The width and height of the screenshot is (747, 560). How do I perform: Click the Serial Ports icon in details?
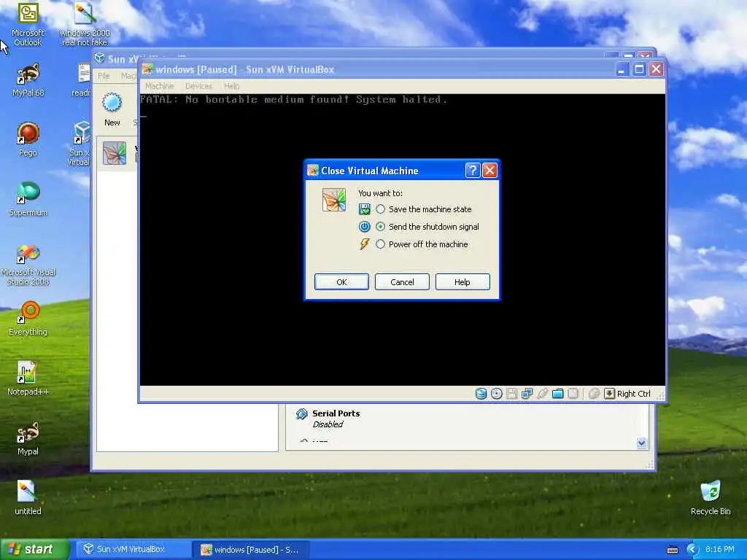[301, 414]
